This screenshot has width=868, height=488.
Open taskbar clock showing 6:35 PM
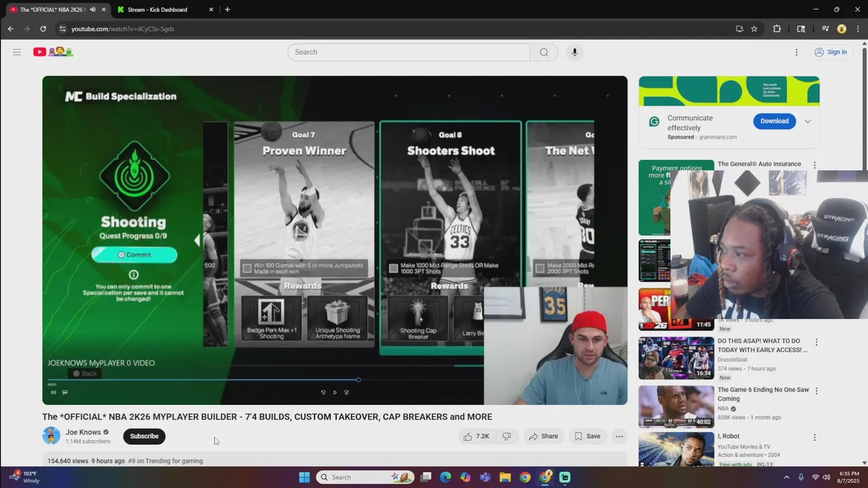point(849,477)
